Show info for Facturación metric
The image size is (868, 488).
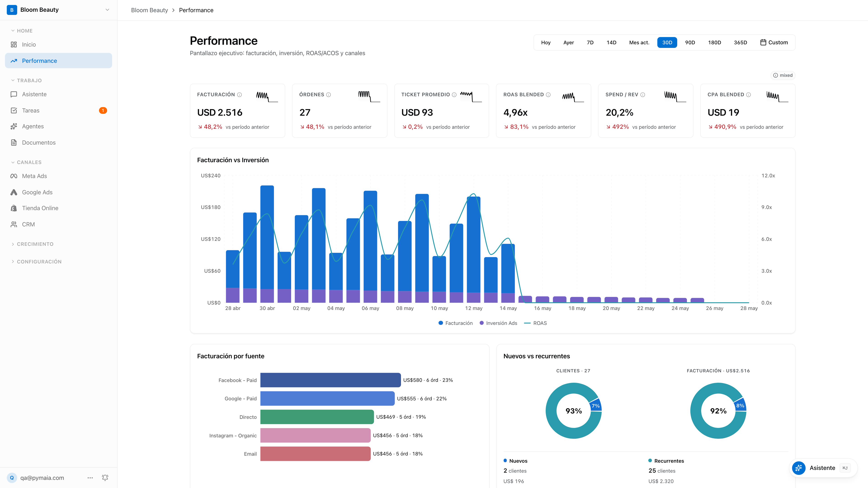coord(240,95)
